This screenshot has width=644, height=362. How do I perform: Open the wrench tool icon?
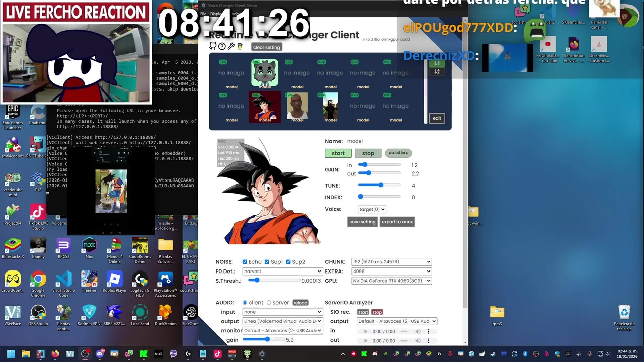(x=231, y=46)
